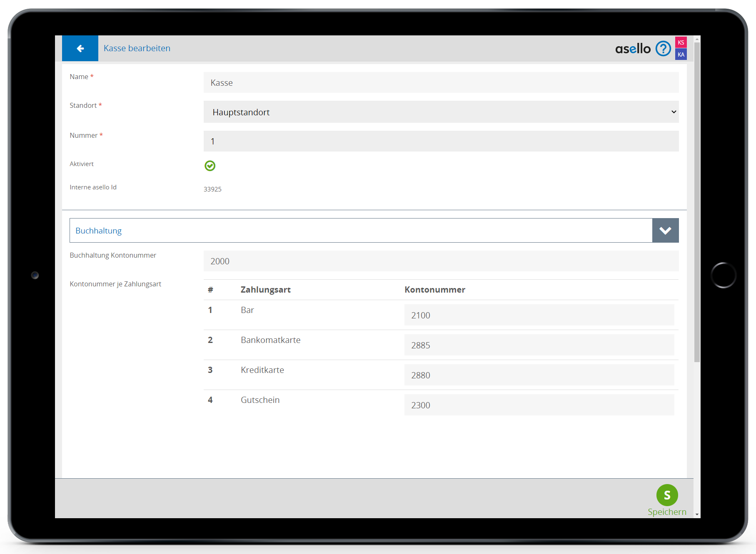Click the pink KS badge

(681, 42)
